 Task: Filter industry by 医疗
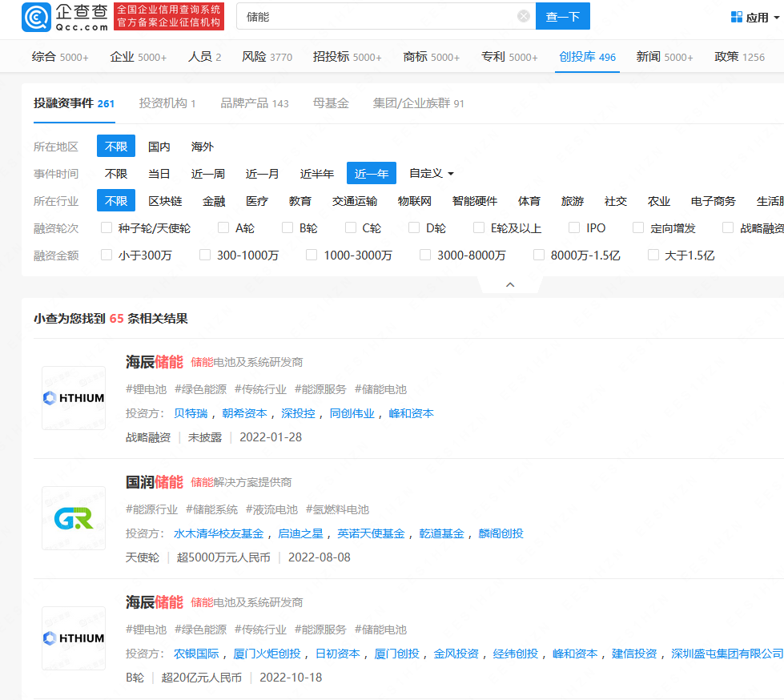[257, 201]
